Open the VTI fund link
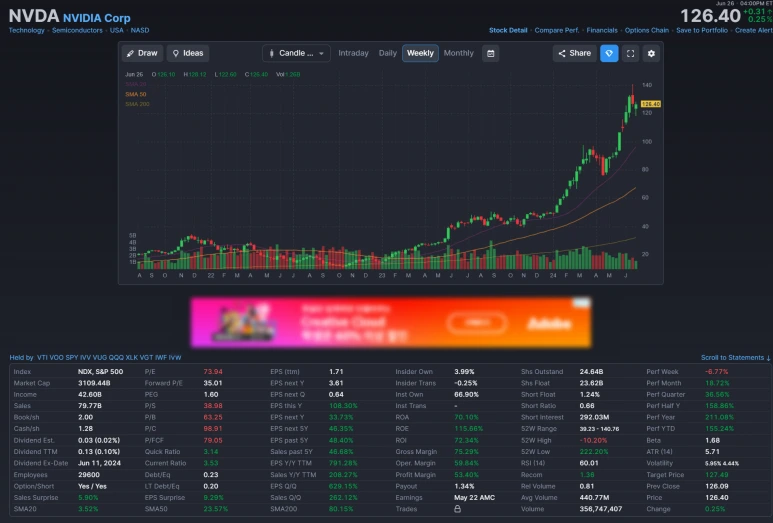Viewport: 773px width, 523px height. (42, 358)
